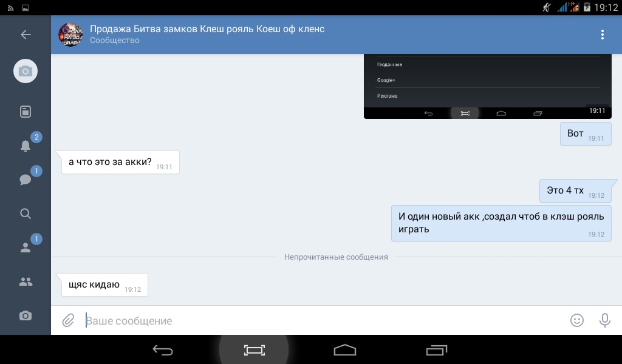Click the paperclip attach icon
Screen dimensions: 622x364
click(69, 320)
